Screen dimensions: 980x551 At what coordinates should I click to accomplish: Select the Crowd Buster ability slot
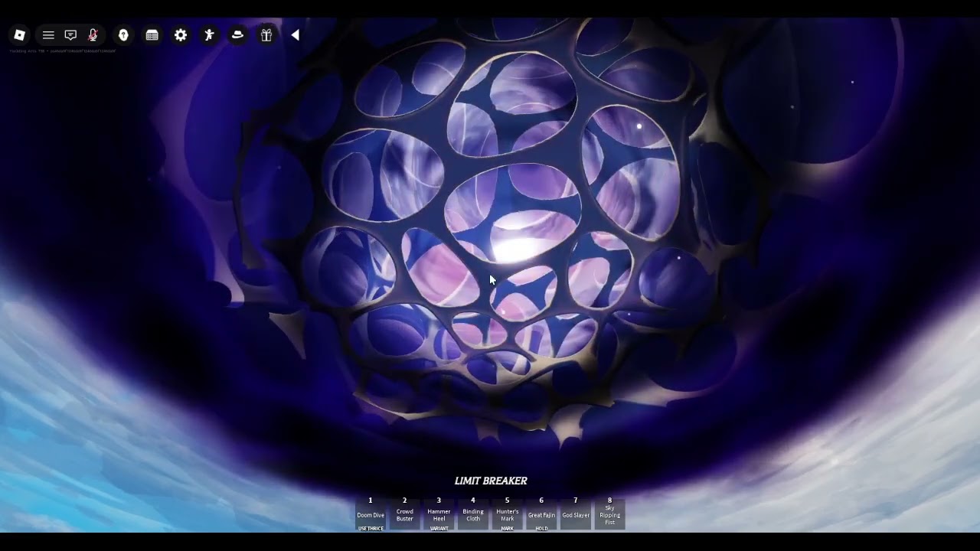pyautogui.click(x=405, y=514)
